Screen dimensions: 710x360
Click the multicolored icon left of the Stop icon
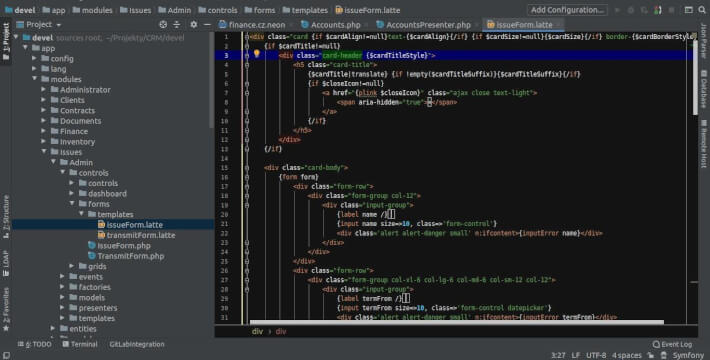coord(658,10)
